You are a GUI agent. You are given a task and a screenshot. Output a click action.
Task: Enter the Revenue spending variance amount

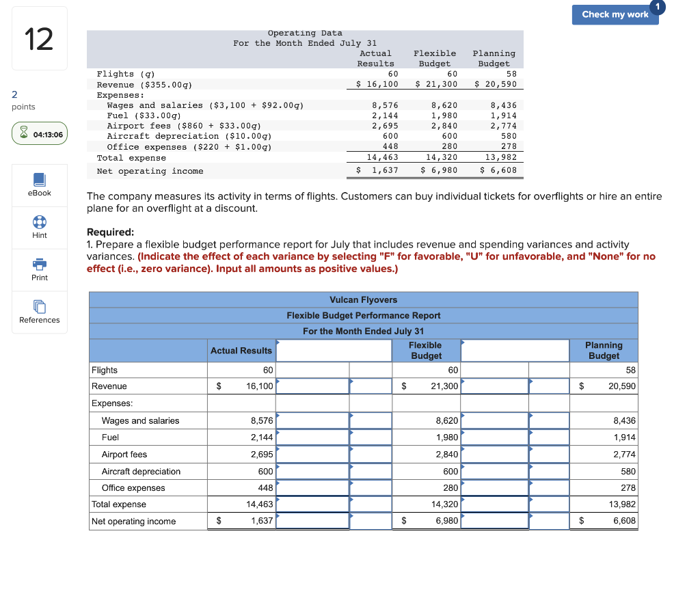[313, 386]
